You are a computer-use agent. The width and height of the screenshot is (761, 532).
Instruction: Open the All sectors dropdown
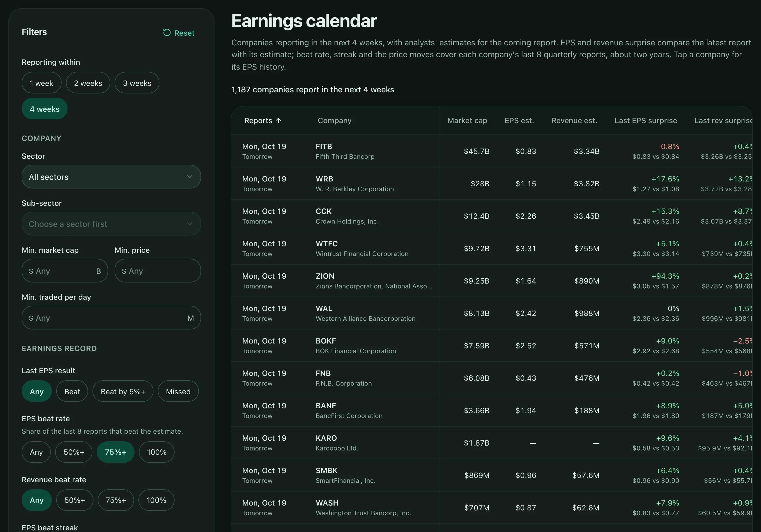click(x=111, y=177)
